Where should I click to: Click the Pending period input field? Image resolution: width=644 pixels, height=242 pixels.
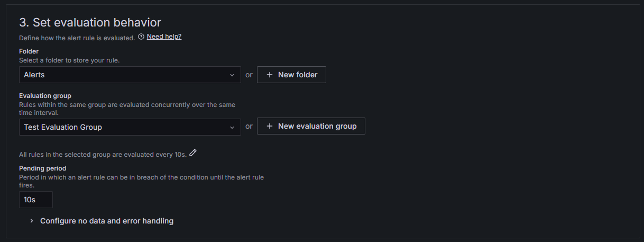35,200
